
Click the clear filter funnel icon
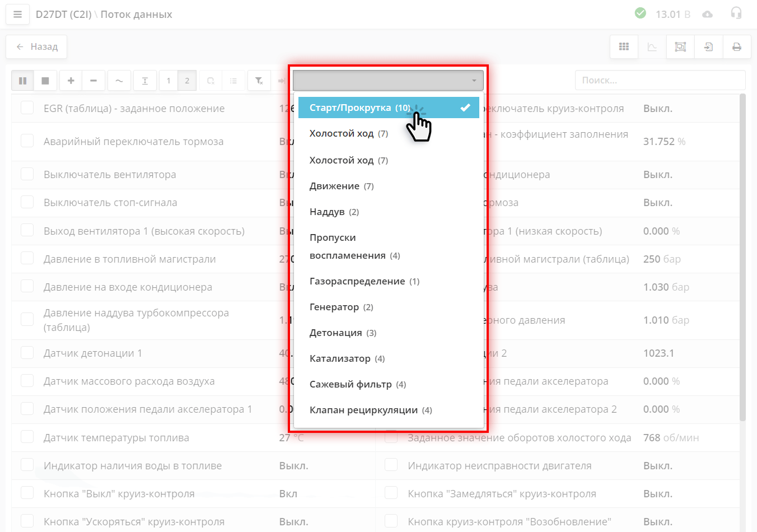pos(259,81)
